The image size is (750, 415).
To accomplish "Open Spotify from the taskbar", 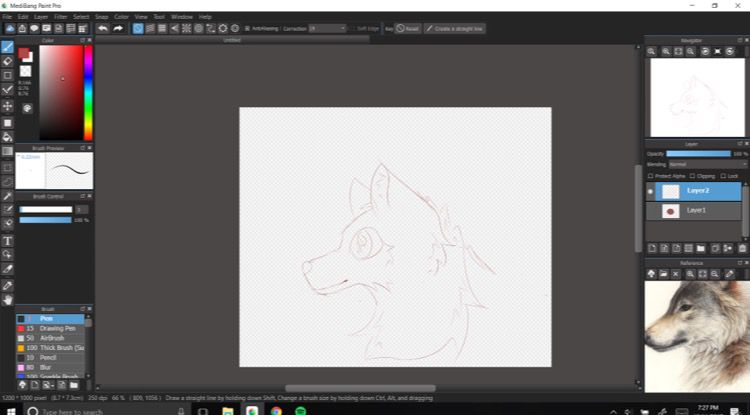I will [x=300, y=411].
